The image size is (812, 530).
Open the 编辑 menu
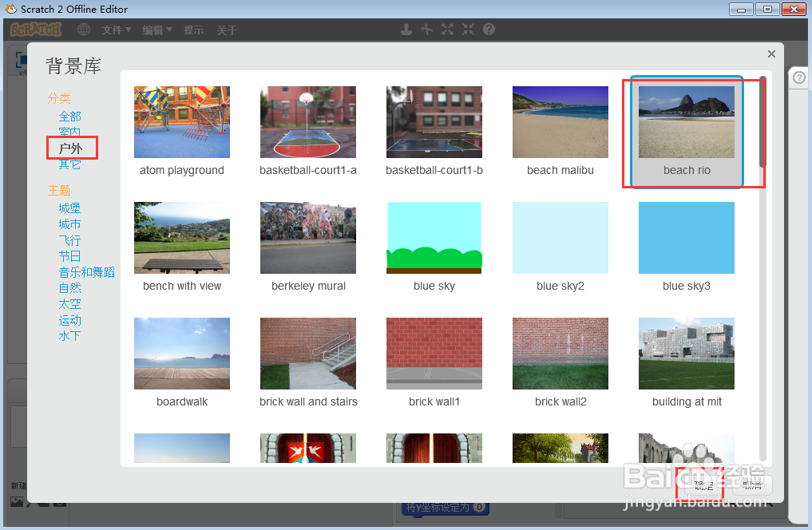[157, 30]
